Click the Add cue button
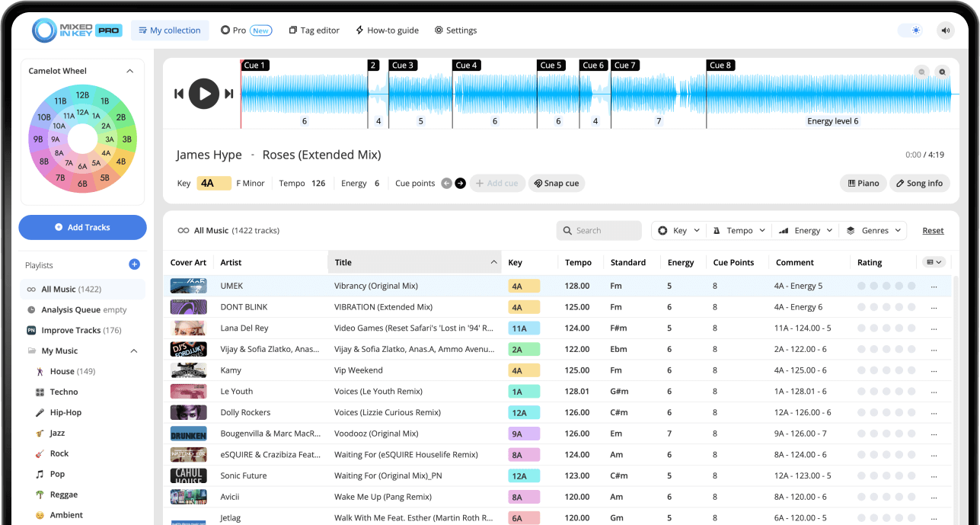Image resolution: width=980 pixels, height=525 pixels. coord(497,183)
